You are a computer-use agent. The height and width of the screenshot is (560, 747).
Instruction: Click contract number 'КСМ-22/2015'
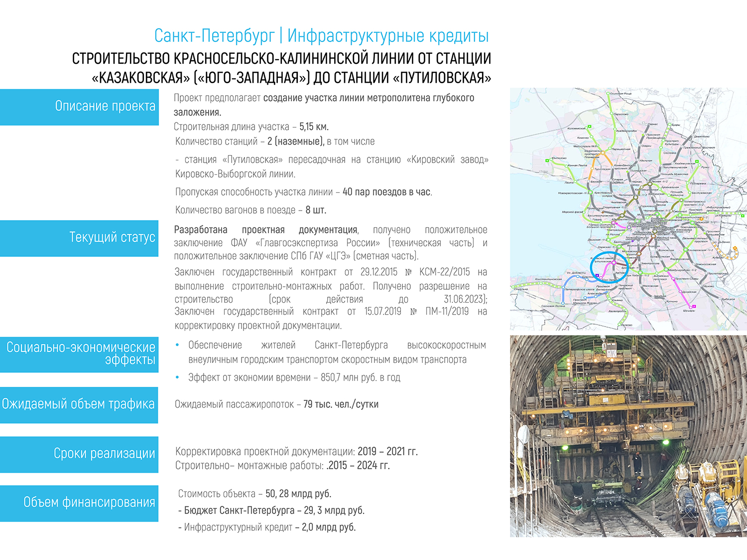coord(445,272)
